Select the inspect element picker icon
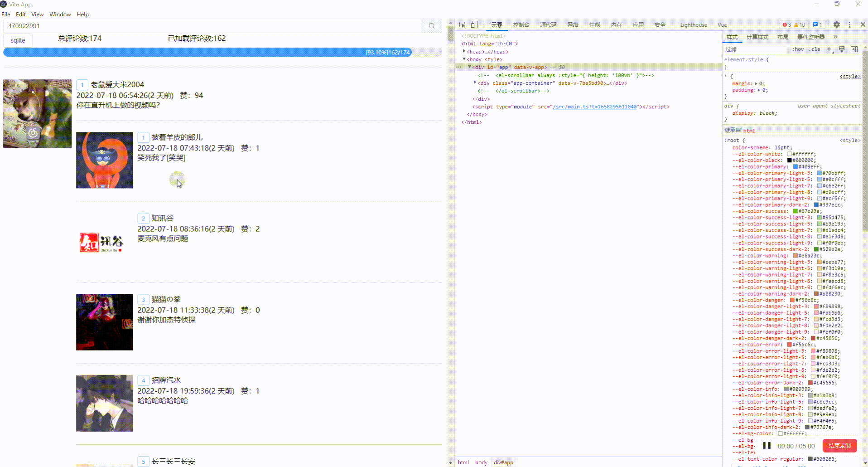The width and height of the screenshot is (868, 467). [462, 25]
